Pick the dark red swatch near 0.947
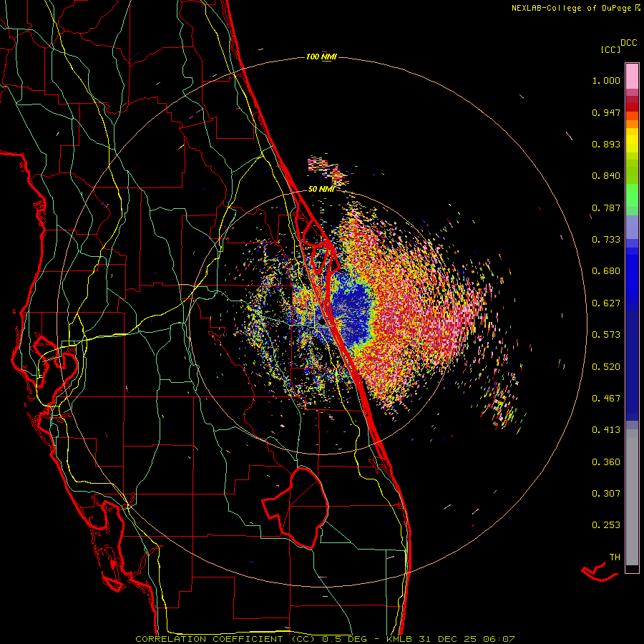The width and height of the screenshot is (644, 644). (x=632, y=107)
